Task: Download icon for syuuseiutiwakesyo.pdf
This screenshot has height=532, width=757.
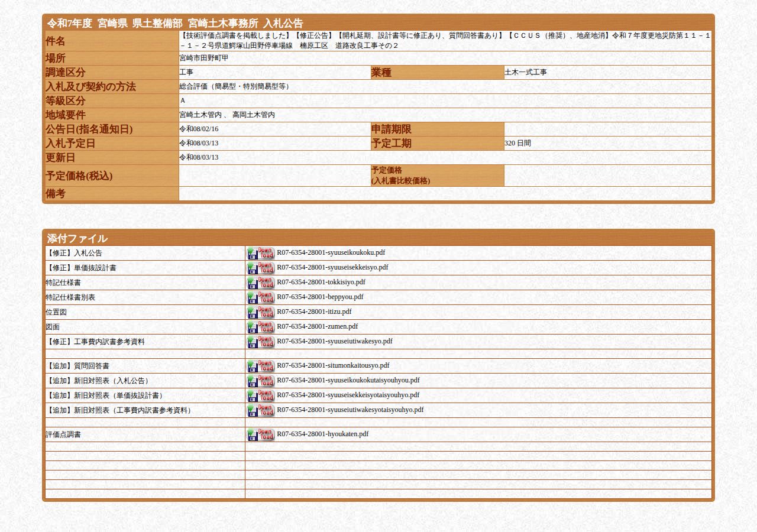Action: coord(261,342)
